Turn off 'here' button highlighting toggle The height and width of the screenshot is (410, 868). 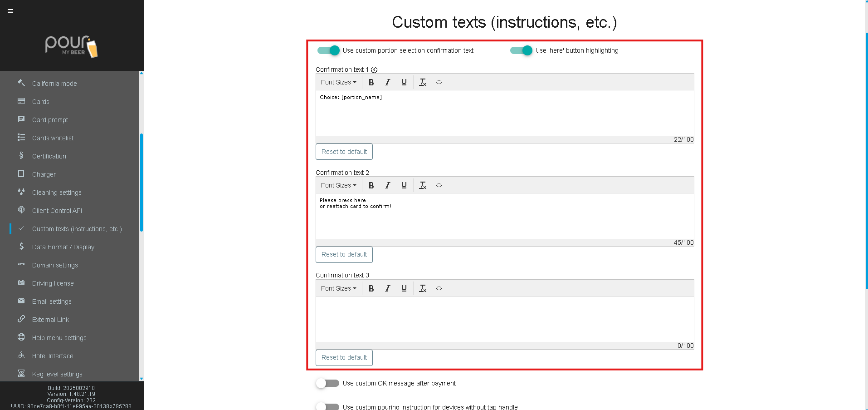pos(521,50)
